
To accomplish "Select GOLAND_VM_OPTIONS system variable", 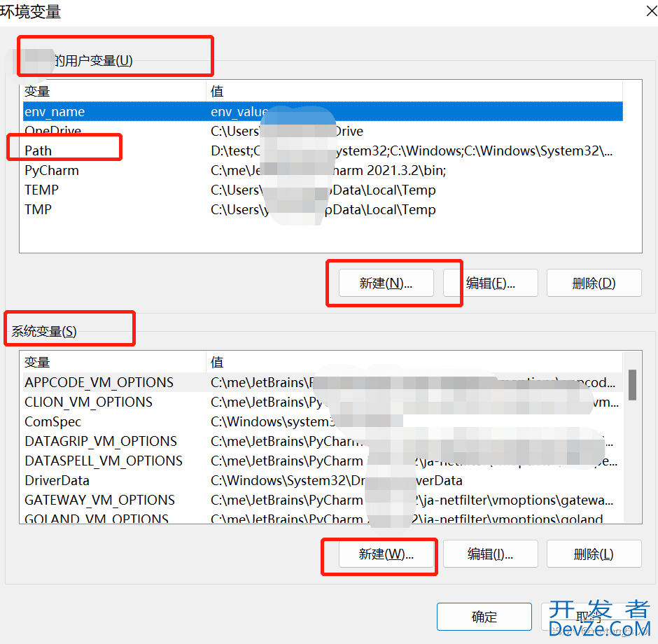I will pos(323,517).
